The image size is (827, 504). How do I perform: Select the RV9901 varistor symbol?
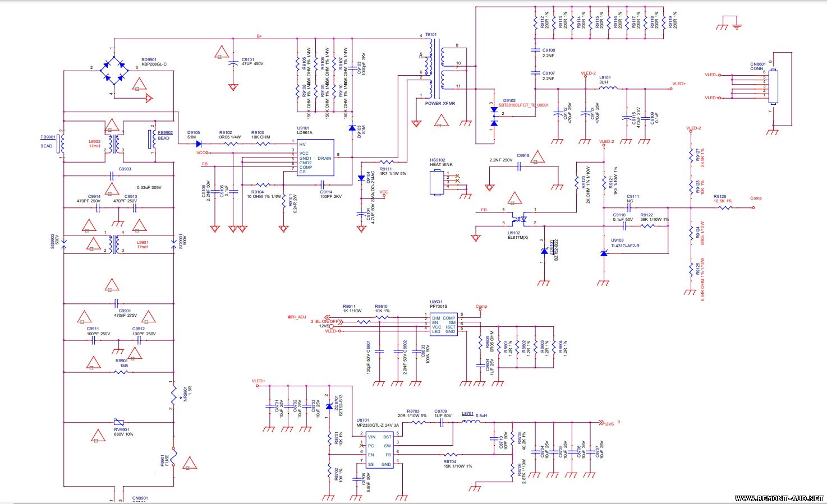pyautogui.click(x=118, y=422)
